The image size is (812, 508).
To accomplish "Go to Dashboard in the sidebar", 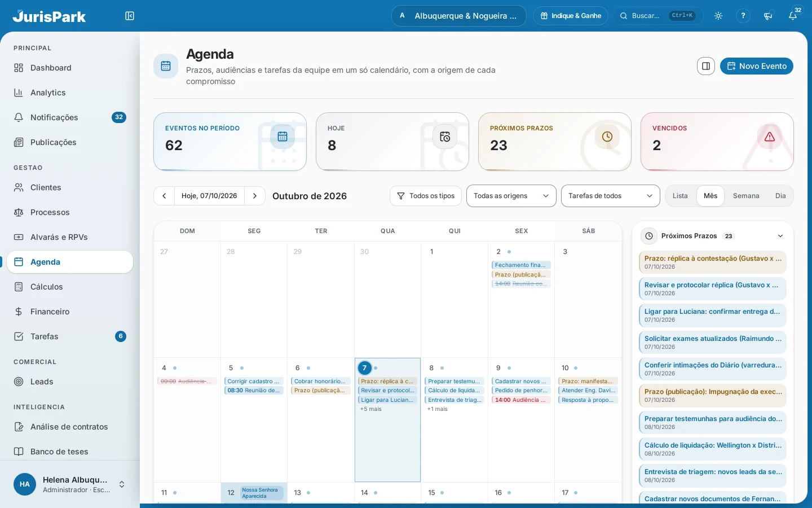I will tap(70, 68).
